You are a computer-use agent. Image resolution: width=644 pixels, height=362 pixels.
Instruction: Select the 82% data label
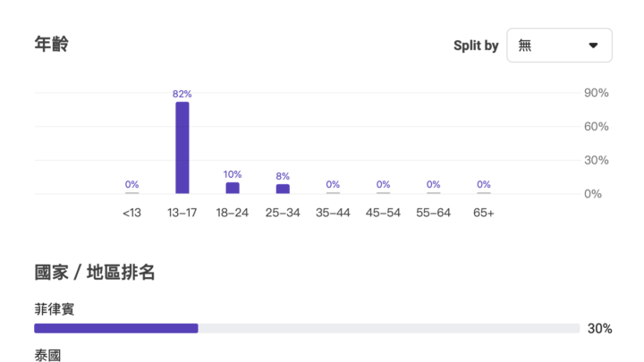pos(182,94)
